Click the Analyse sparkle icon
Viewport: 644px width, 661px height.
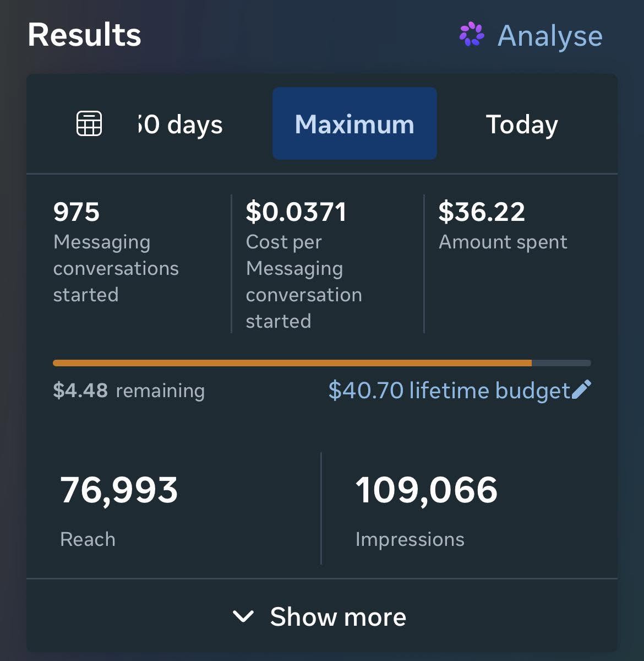pyautogui.click(x=472, y=34)
